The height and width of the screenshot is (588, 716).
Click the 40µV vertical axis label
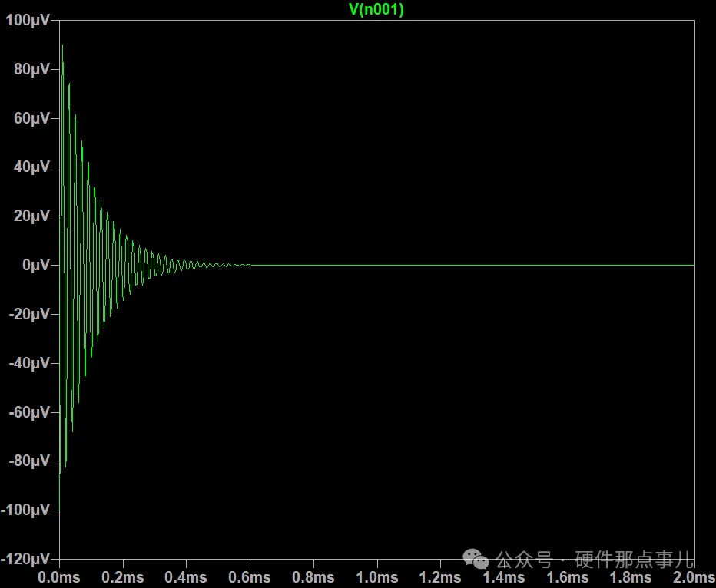coord(30,167)
